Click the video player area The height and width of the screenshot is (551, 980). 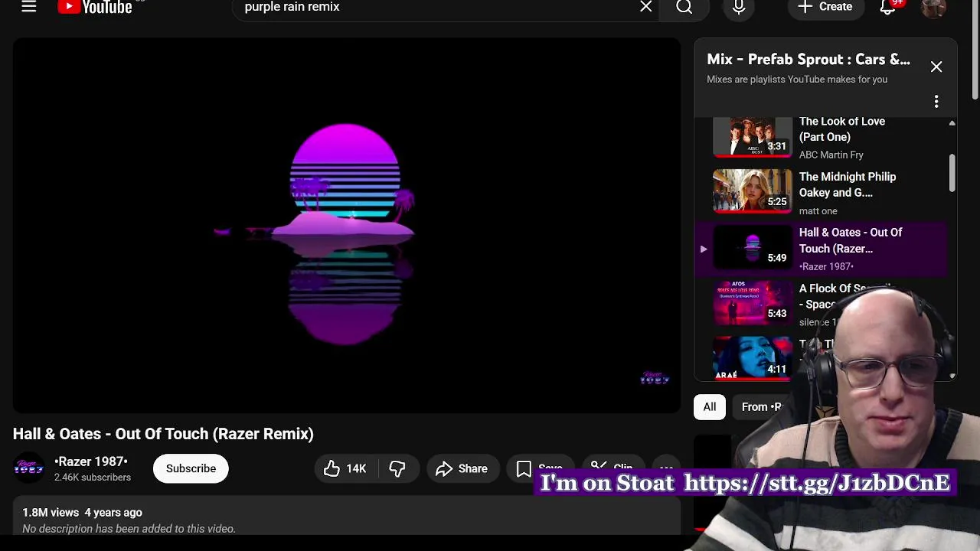[346, 226]
